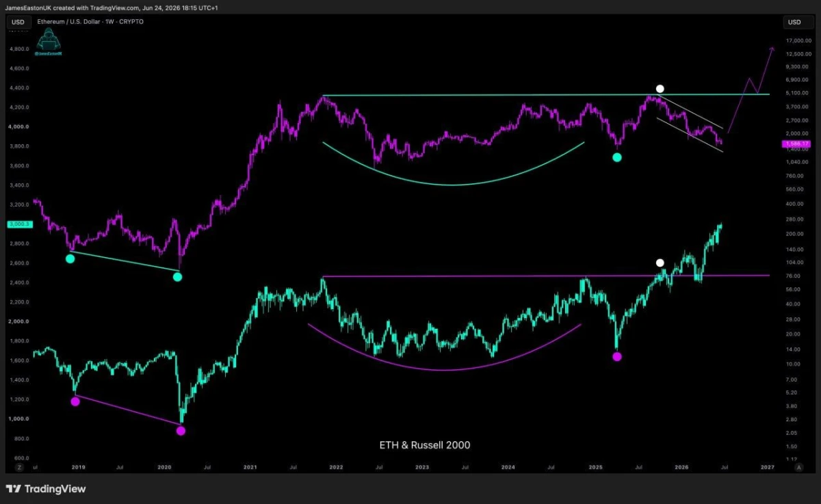This screenshot has width=821, height=504.
Task: Select the 2021 label on the time axis
Action: pos(250,467)
